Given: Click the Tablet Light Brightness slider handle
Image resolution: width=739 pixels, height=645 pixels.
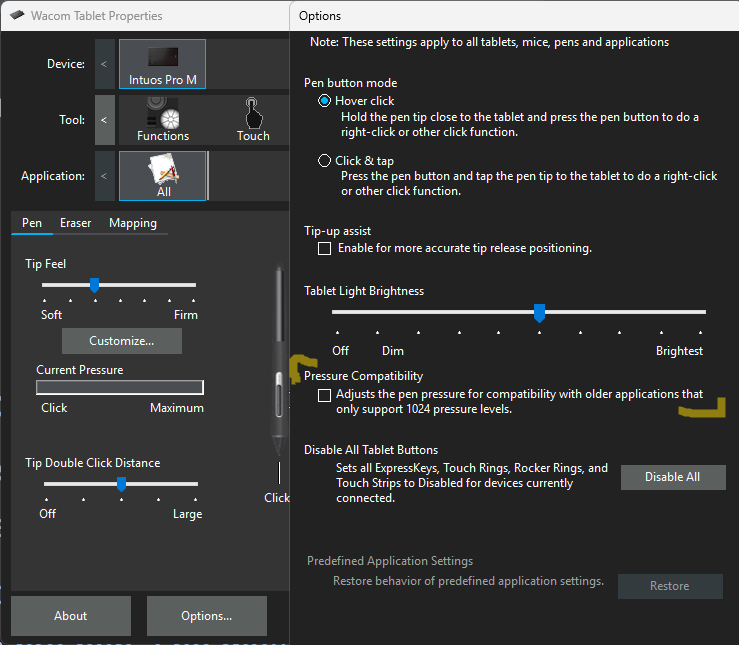Looking at the screenshot, I should pos(539,313).
